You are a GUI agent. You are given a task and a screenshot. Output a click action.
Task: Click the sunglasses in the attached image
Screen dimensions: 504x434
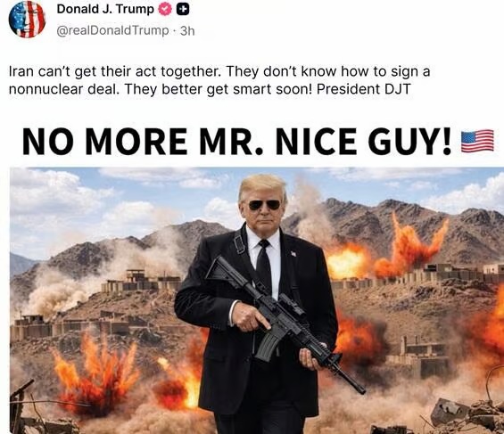coord(265,204)
